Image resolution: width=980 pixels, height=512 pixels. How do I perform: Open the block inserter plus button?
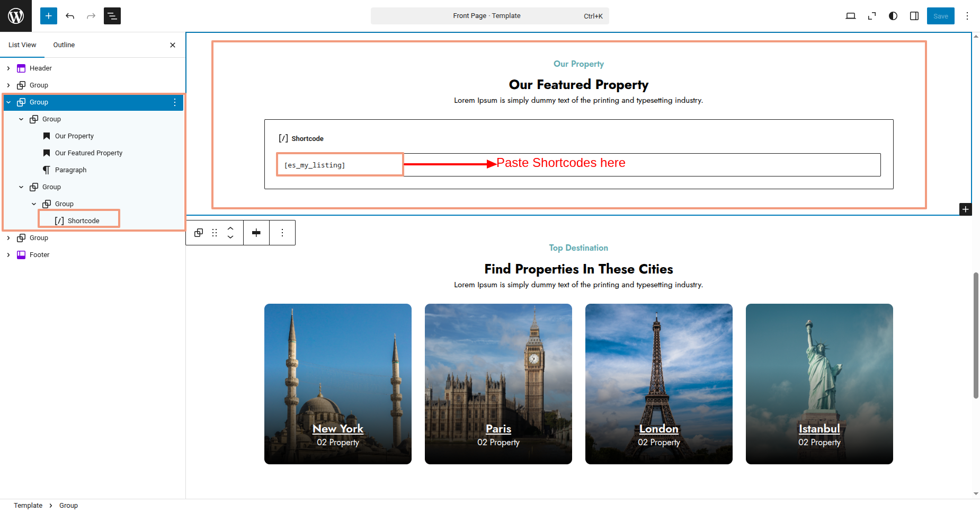pyautogui.click(x=49, y=16)
